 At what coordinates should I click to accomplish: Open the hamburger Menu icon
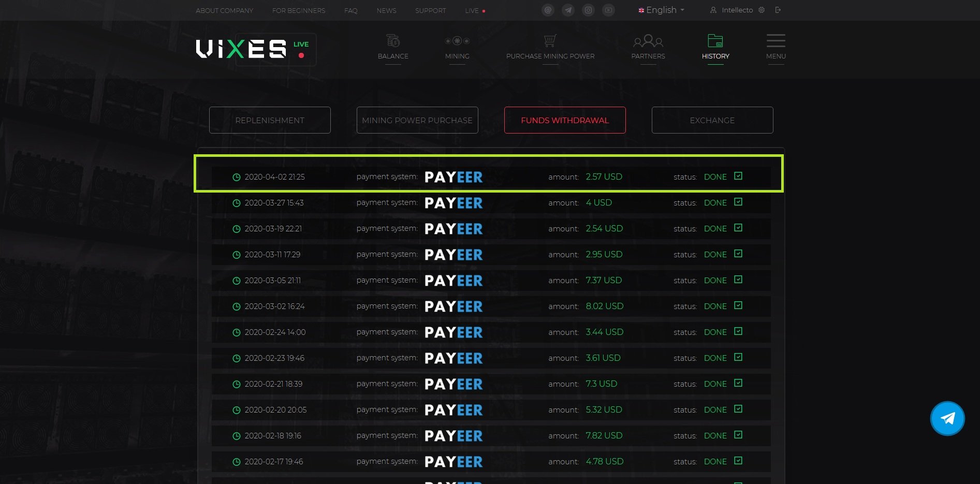click(x=776, y=40)
